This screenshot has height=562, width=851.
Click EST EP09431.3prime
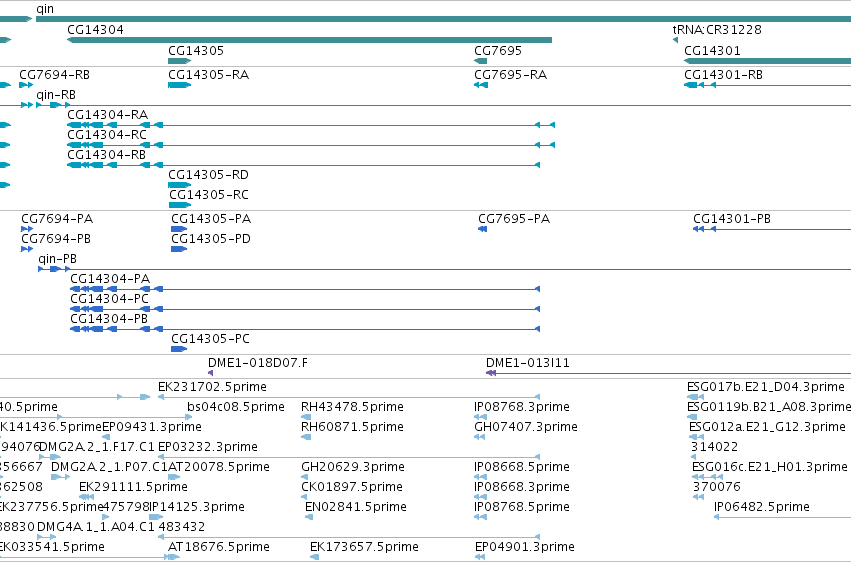152,427
